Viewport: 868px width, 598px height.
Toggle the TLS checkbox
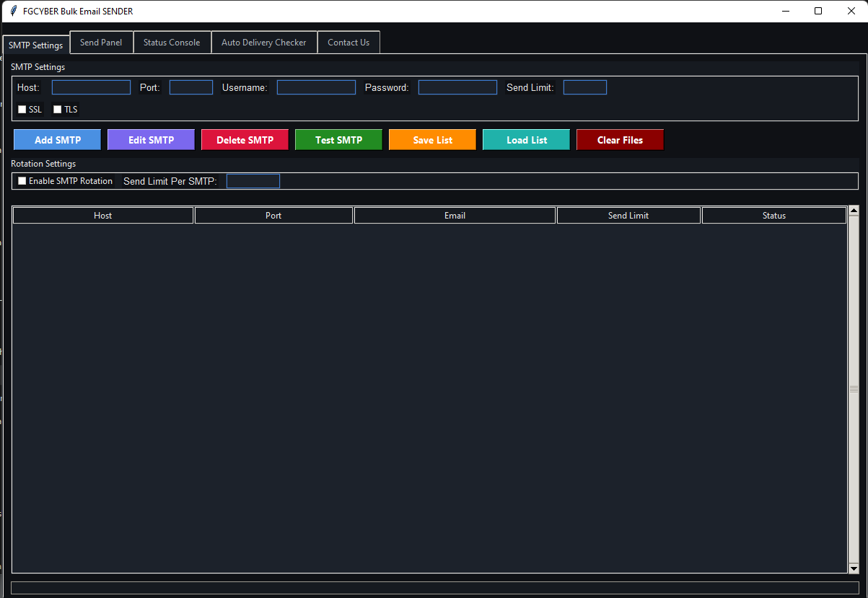coord(58,110)
